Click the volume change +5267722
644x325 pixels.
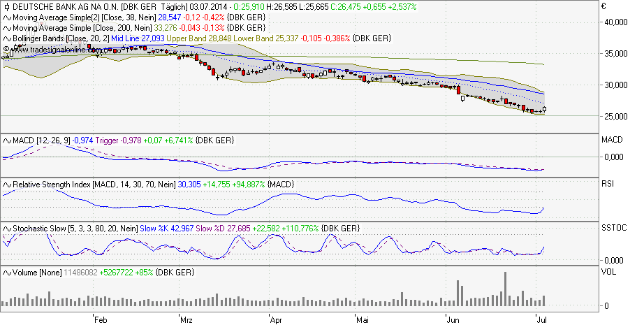point(116,273)
